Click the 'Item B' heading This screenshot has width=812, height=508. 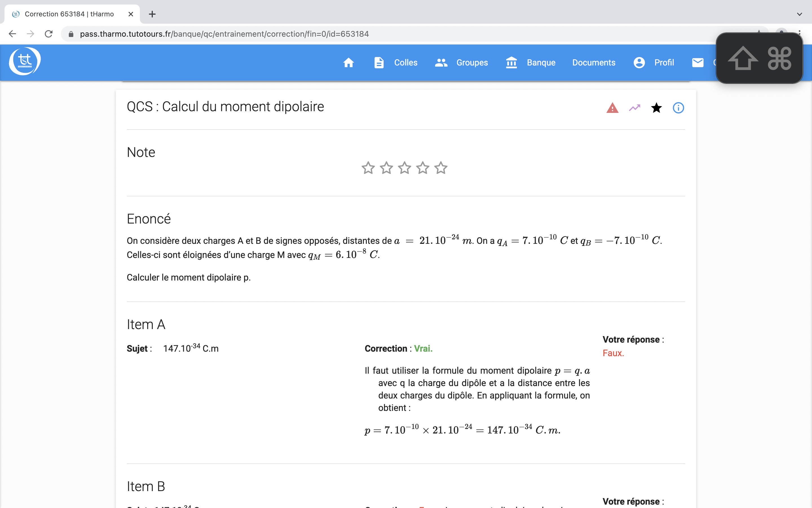click(x=146, y=487)
